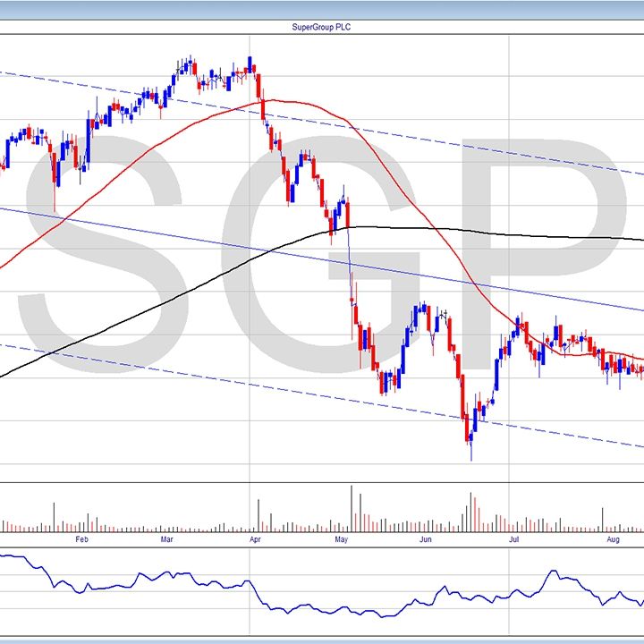
Task: Click the SuperGroup PLC chart title
Action: coord(321,27)
